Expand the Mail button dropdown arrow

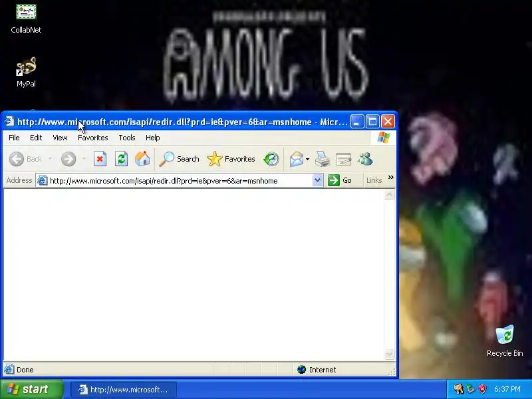(x=307, y=159)
